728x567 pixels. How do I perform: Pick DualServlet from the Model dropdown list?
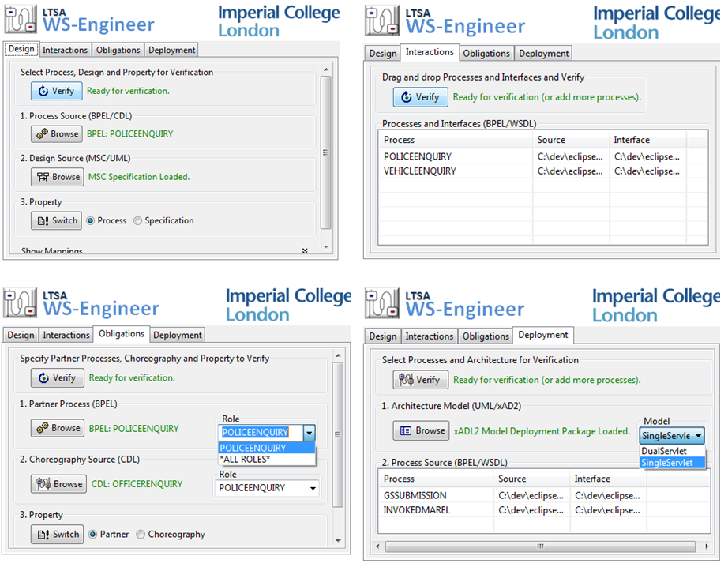coord(664,451)
